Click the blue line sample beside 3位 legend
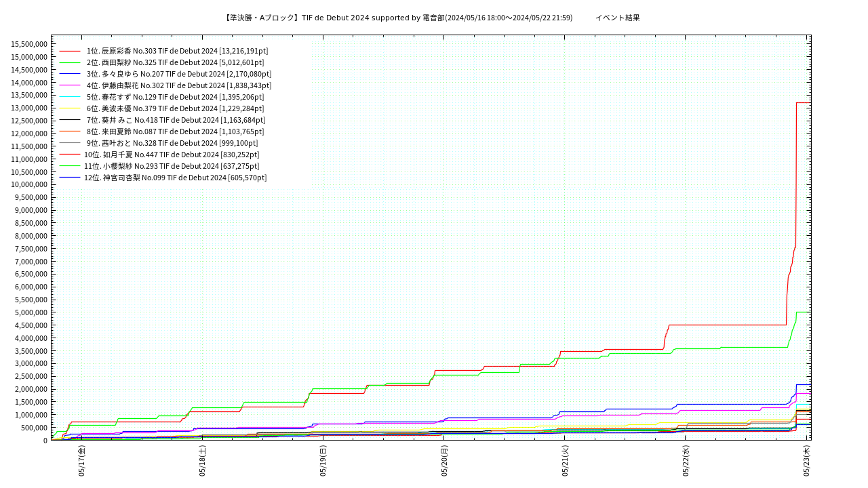The image size is (868, 488). (70, 74)
